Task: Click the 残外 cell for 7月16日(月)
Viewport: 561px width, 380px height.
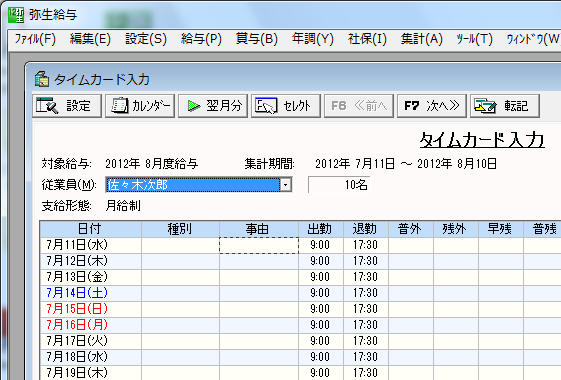Action: 456,325
